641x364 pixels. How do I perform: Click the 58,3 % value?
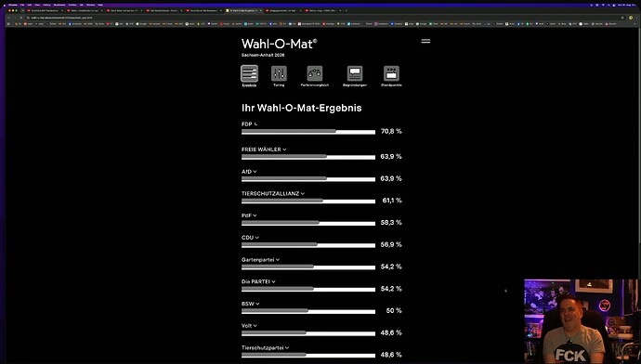(391, 222)
